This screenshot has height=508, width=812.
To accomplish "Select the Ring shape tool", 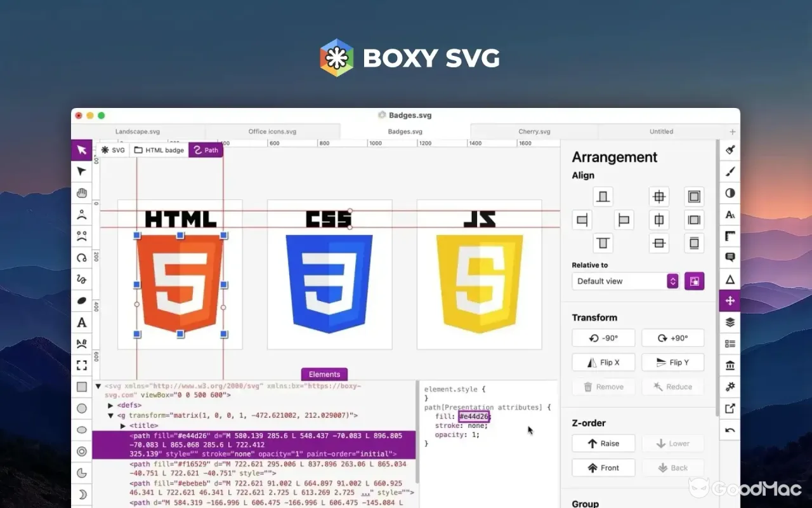I will pos(82,451).
